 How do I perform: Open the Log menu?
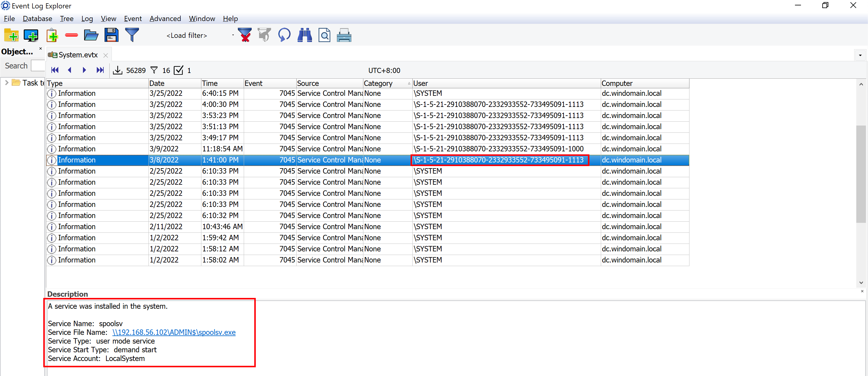click(x=87, y=19)
